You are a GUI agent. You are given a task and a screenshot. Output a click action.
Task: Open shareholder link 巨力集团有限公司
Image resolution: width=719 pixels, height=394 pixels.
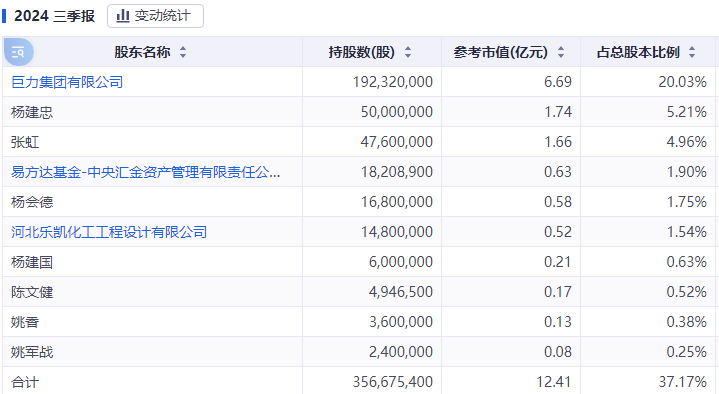(x=67, y=82)
